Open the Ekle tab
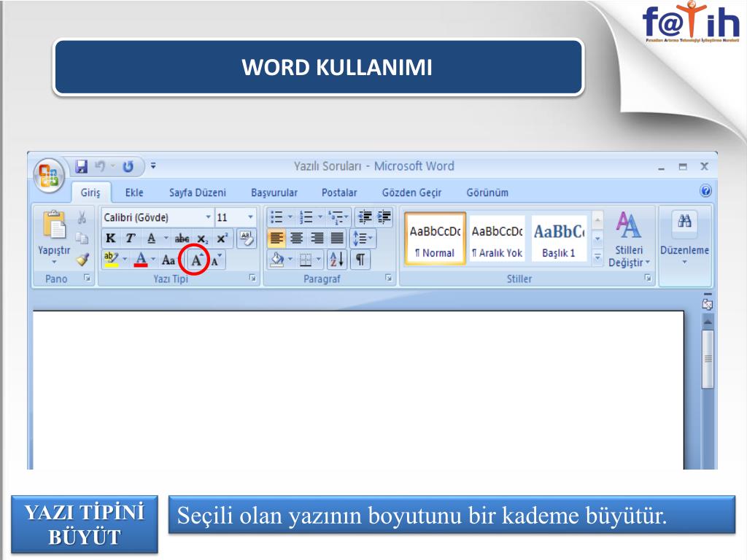747x560 pixels. click(x=134, y=192)
